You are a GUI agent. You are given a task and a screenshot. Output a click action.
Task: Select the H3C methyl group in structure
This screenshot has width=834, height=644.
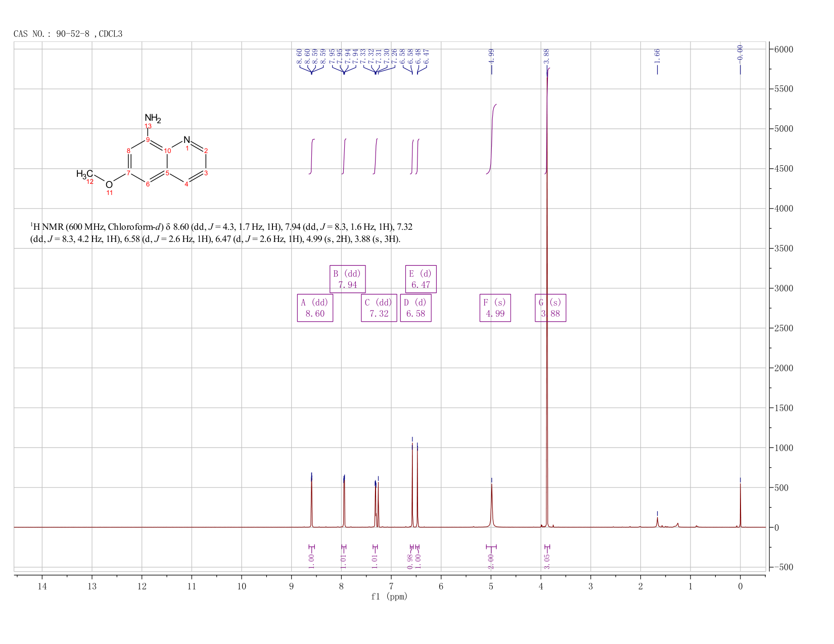click(x=84, y=174)
